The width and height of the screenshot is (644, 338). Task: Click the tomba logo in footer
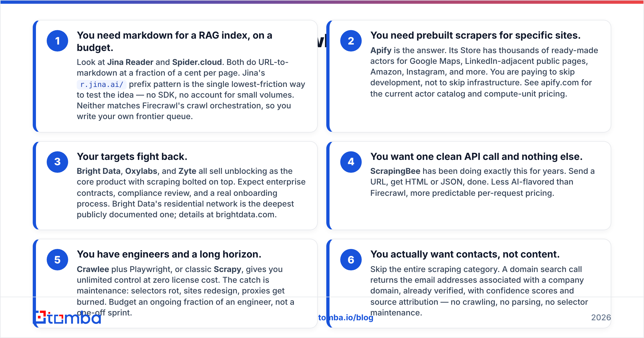[68, 318]
